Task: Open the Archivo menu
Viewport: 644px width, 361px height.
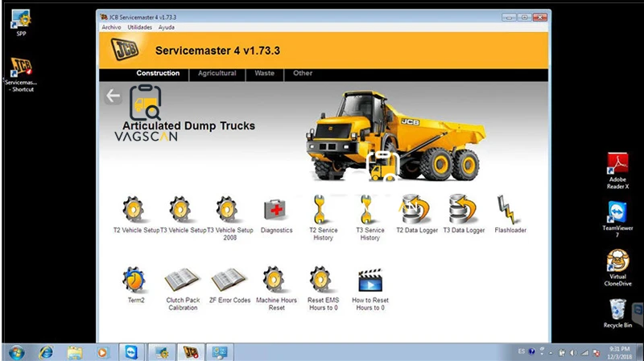Action: [111, 27]
